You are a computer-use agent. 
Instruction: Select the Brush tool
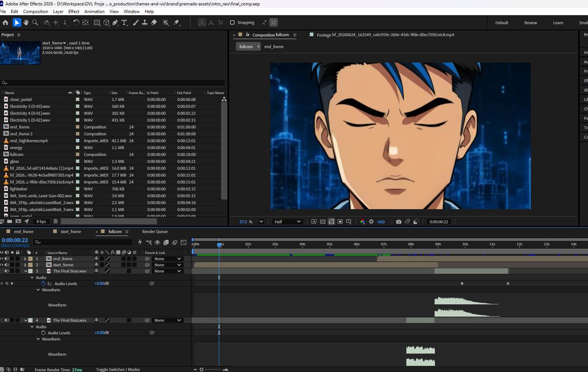(136, 23)
